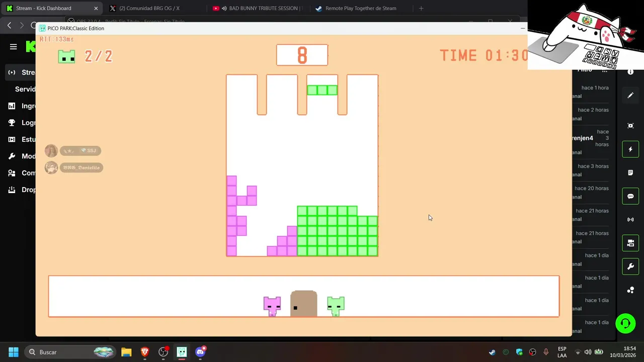Viewport: 644px width, 362px height.
Task: Click the PICO PARK:Classic Edition window title
Action: pyautogui.click(x=75, y=28)
